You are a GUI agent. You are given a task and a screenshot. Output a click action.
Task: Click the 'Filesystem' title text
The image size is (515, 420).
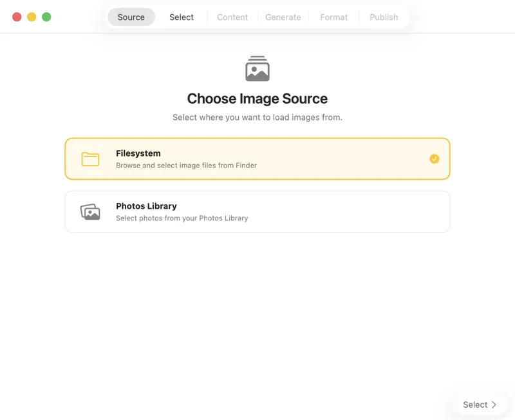tap(138, 153)
